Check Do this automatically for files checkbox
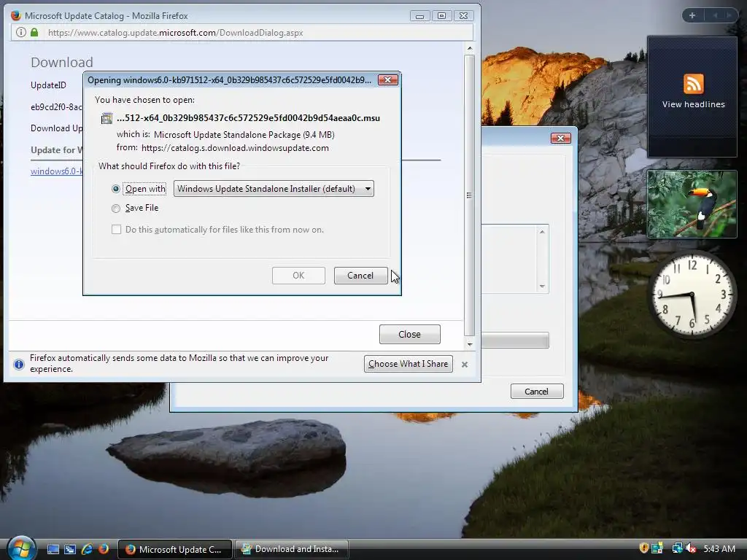747x560 pixels. [x=116, y=230]
